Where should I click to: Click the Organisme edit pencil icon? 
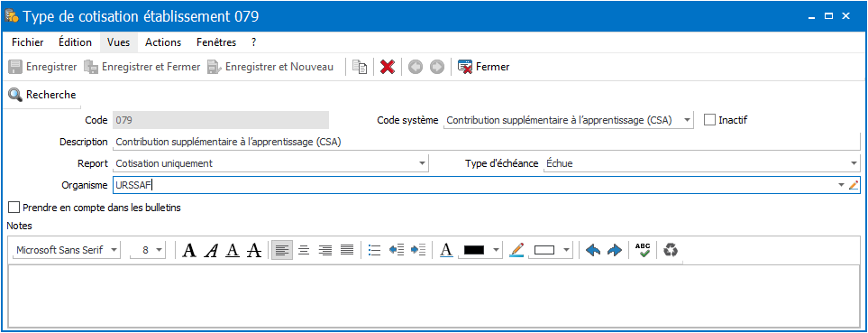pyautogui.click(x=853, y=186)
